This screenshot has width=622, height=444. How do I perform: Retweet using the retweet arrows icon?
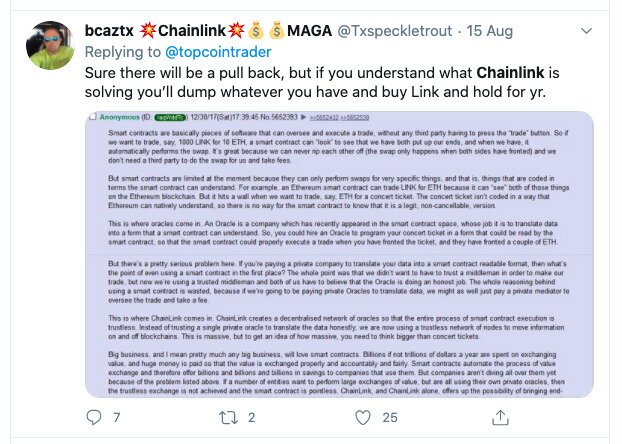pyautogui.click(x=228, y=417)
